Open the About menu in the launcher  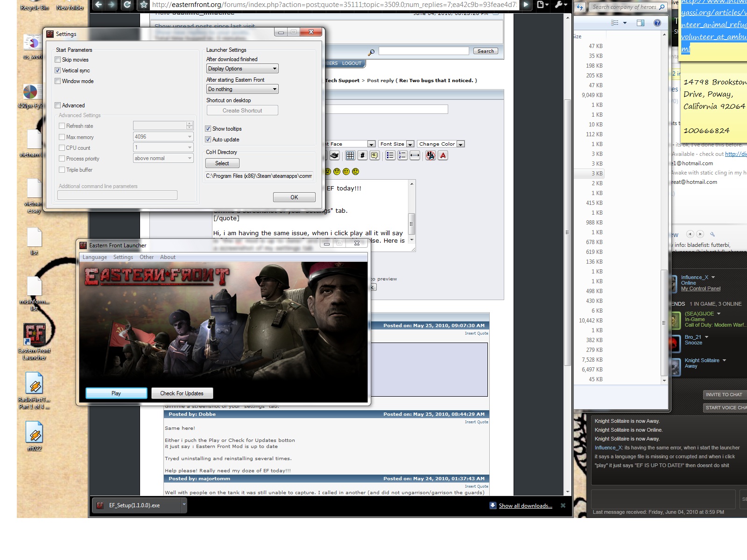click(168, 257)
